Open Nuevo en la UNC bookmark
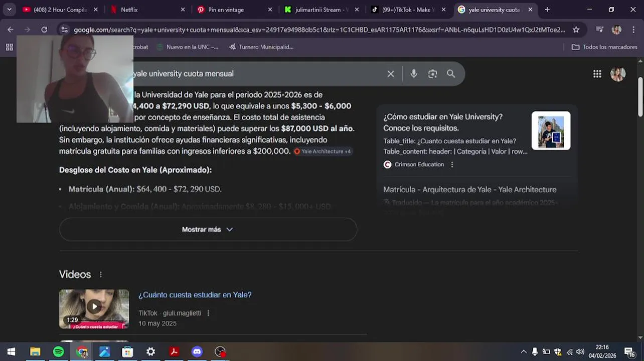The image size is (644, 361). tap(187, 47)
